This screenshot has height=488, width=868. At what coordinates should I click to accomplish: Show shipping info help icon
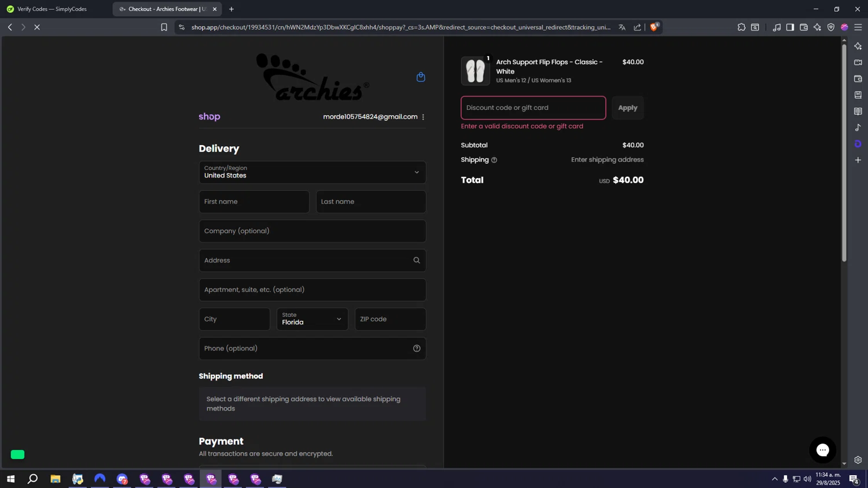click(x=494, y=160)
